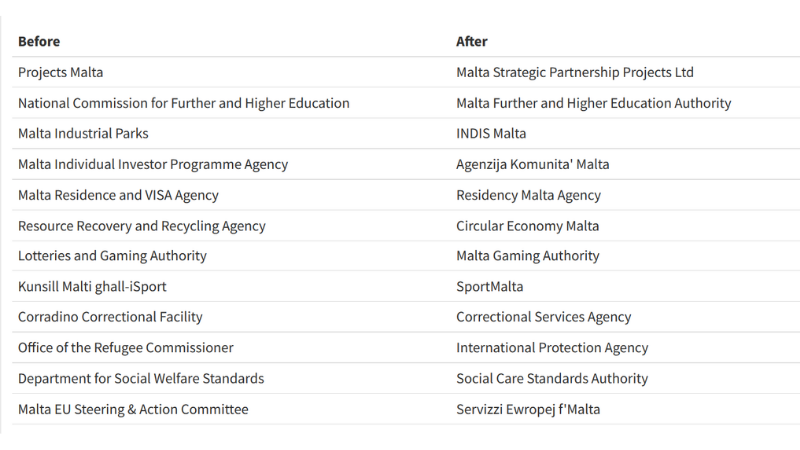The height and width of the screenshot is (450, 800).
Task: Click the "Before" column header
Action: click(39, 41)
